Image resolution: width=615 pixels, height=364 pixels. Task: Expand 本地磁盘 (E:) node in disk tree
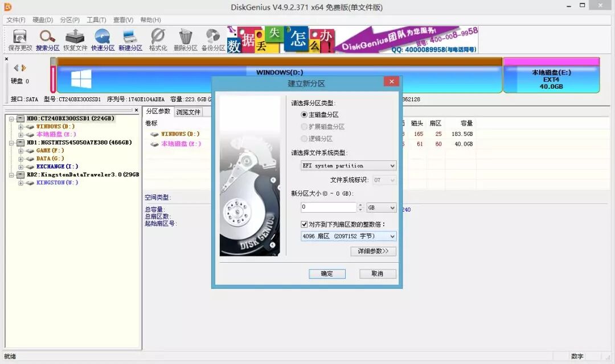[21, 135]
